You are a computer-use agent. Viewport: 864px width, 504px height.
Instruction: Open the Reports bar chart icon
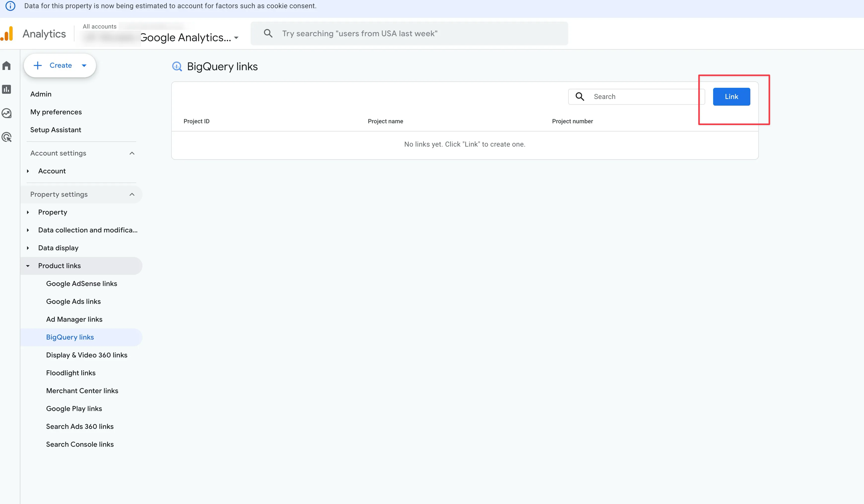point(6,90)
